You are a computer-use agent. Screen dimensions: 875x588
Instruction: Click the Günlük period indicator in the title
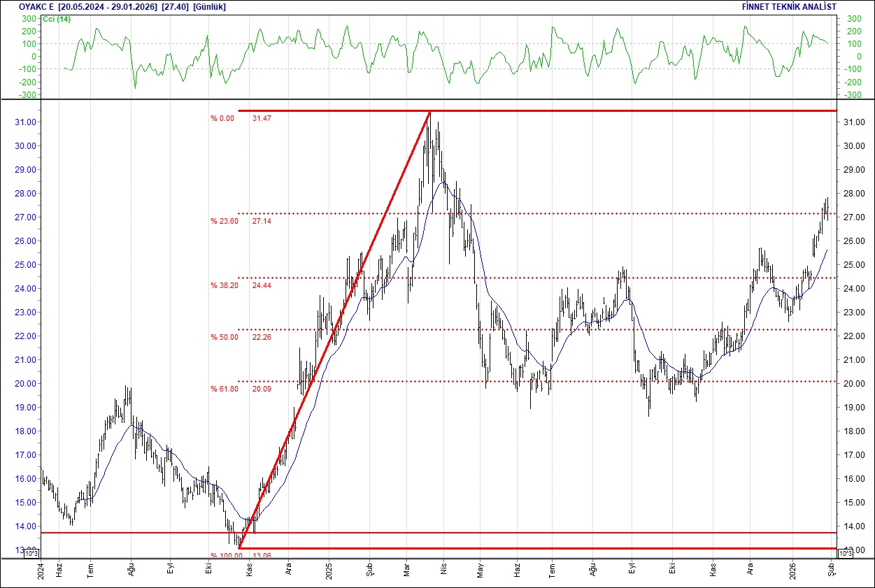[207, 6]
